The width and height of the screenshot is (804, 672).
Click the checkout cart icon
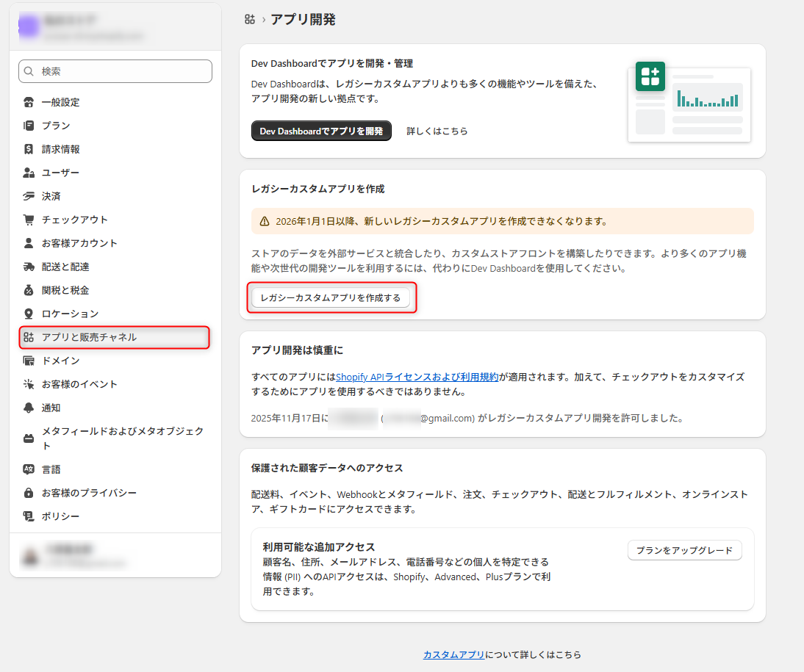pos(29,220)
